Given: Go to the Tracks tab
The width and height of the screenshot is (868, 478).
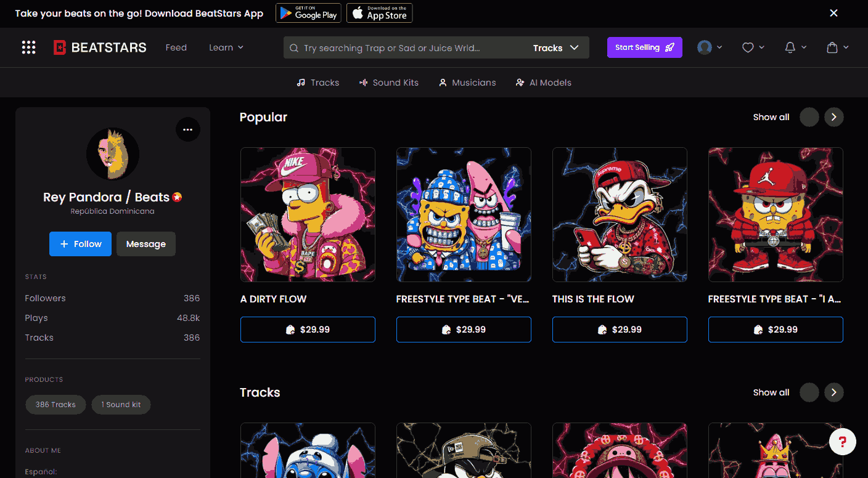Looking at the screenshot, I should pos(317,83).
